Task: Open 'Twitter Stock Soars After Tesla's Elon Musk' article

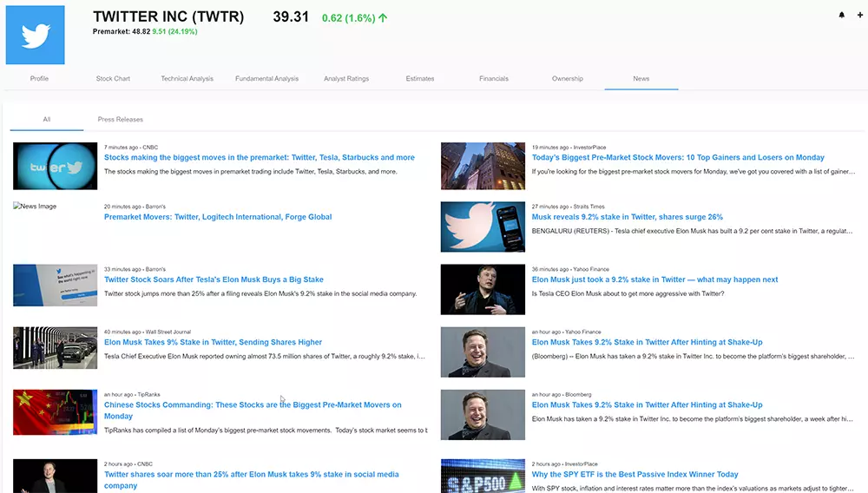Action: (x=214, y=279)
